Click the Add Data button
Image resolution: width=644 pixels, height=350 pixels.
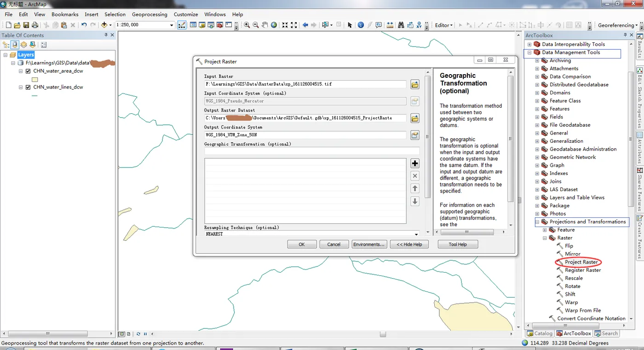tap(104, 25)
